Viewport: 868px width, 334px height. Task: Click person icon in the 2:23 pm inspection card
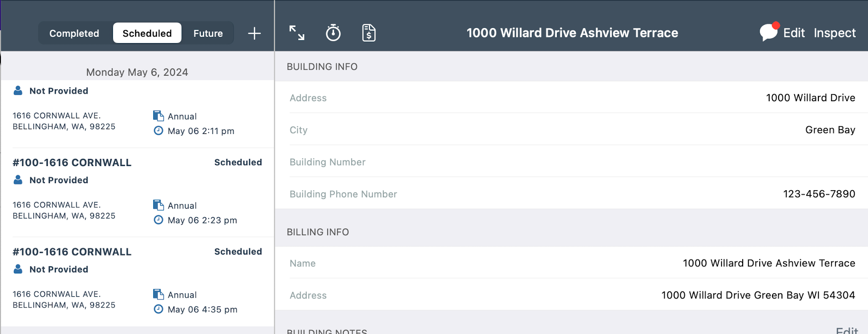point(18,180)
